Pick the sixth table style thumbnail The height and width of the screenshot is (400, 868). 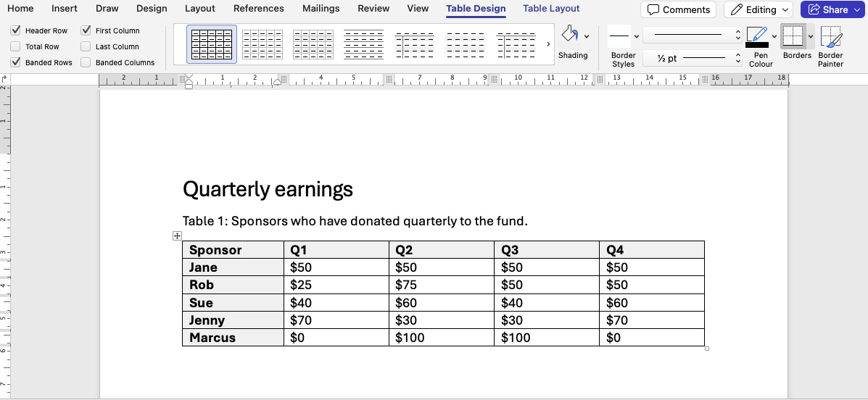465,44
